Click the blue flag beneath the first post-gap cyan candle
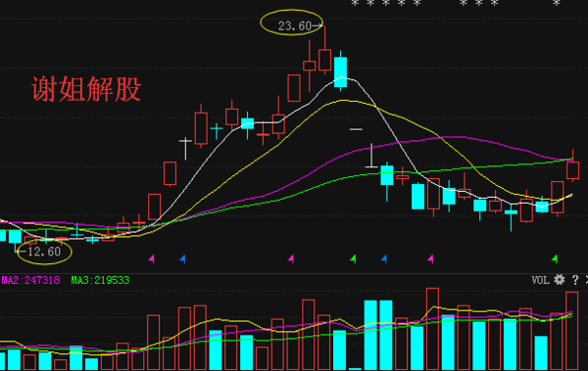Screen dimensions: 588x371 click(384, 258)
